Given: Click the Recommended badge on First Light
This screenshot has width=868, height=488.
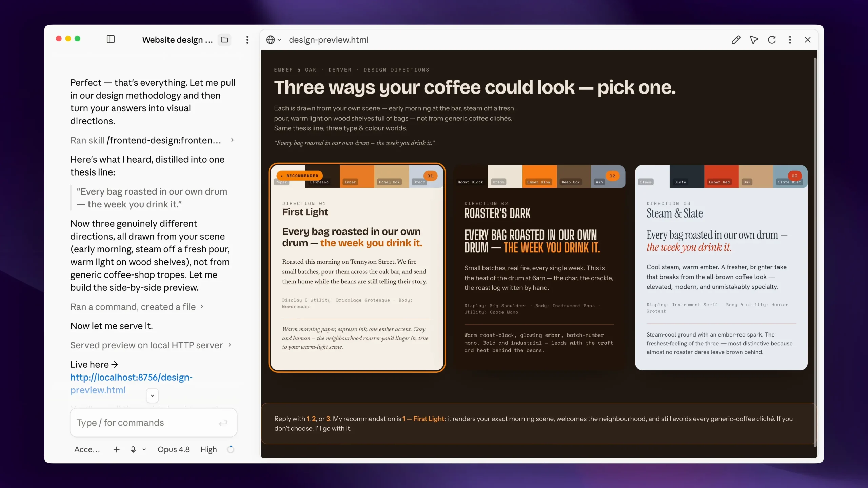Looking at the screenshot, I should click(300, 176).
